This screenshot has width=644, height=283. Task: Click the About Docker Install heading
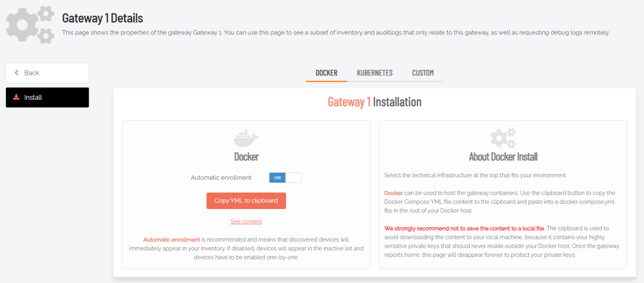(x=503, y=157)
